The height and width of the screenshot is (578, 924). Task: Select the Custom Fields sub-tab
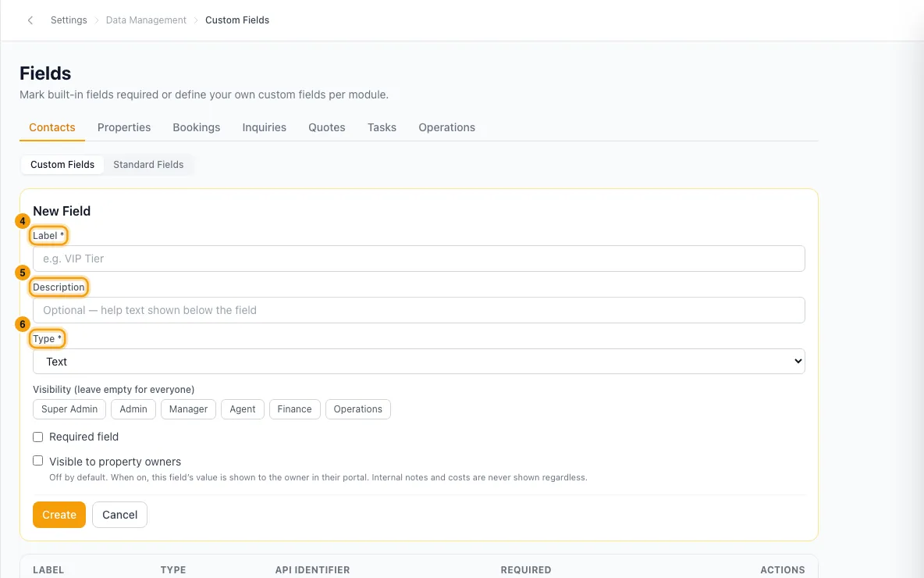[62, 165]
